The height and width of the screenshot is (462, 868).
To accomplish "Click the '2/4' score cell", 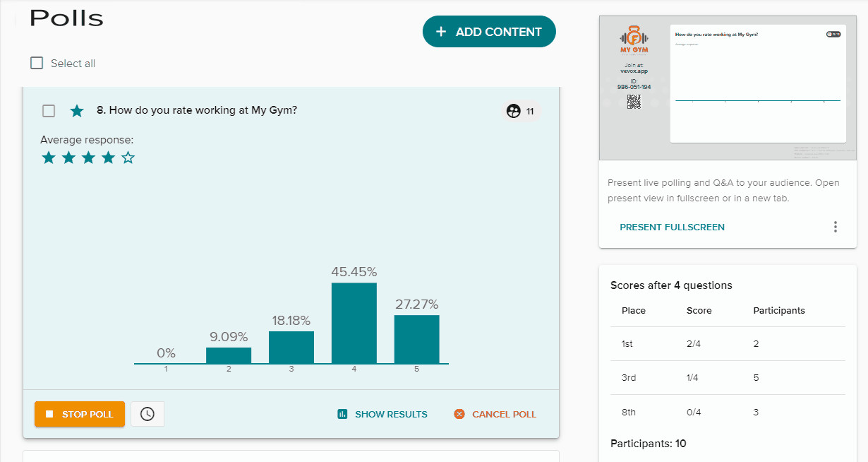I will pos(694,344).
